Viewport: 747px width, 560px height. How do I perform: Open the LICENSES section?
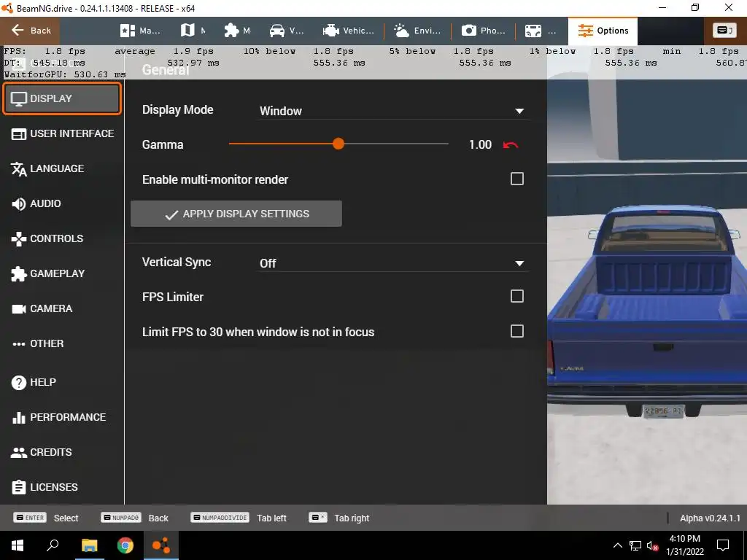(62, 487)
